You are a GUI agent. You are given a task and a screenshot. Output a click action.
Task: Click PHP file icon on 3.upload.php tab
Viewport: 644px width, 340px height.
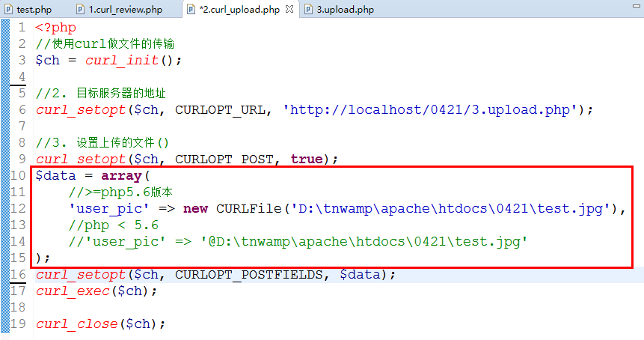pos(308,10)
